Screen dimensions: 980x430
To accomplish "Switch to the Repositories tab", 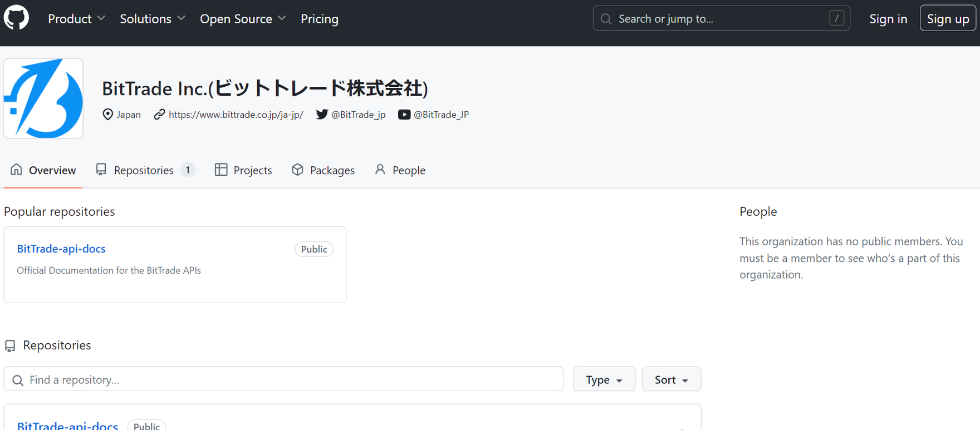I will 144,170.
